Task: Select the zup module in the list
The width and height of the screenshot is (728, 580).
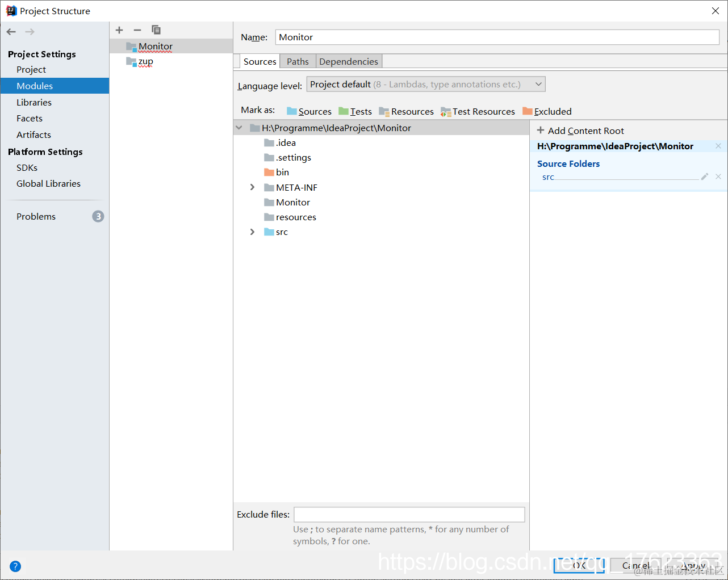Action: [x=171, y=61]
